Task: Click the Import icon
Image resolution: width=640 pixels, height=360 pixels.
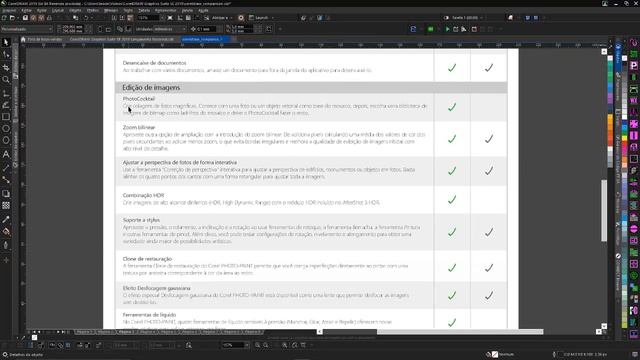Action: [x=114, y=18]
